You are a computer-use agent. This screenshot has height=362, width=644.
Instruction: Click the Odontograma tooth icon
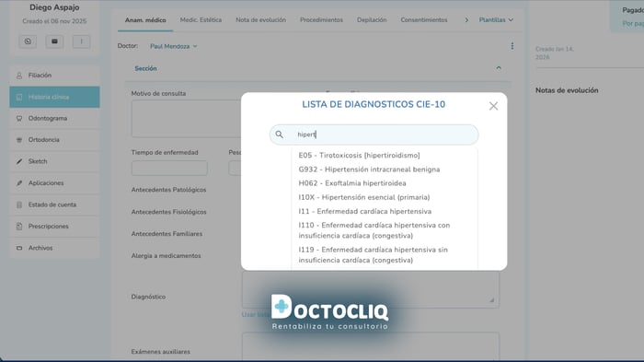click(x=19, y=119)
